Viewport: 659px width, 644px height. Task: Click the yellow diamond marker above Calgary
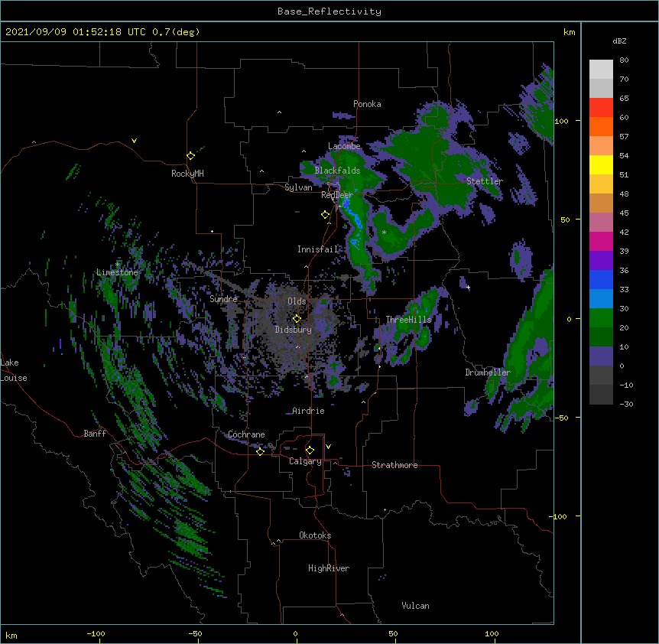(310, 450)
